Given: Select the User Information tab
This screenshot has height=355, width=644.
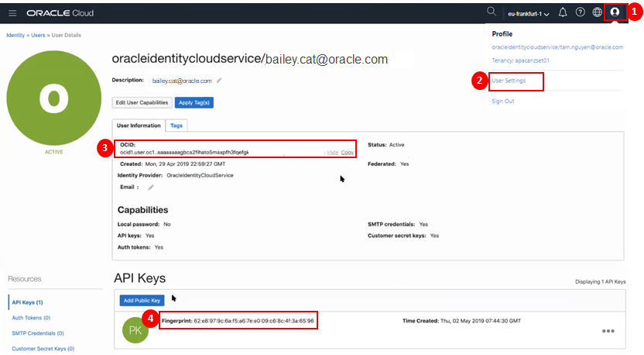Looking at the screenshot, I should tap(139, 125).
